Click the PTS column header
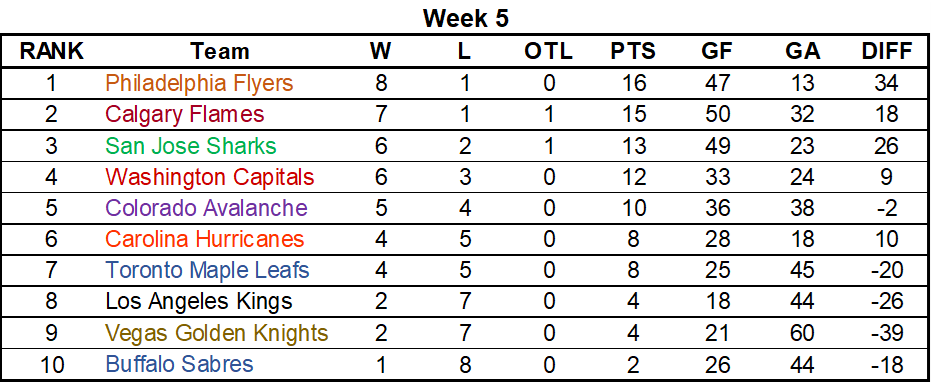Screen dimensions: 931x383 pyautogui.click(x=633, y=52)
